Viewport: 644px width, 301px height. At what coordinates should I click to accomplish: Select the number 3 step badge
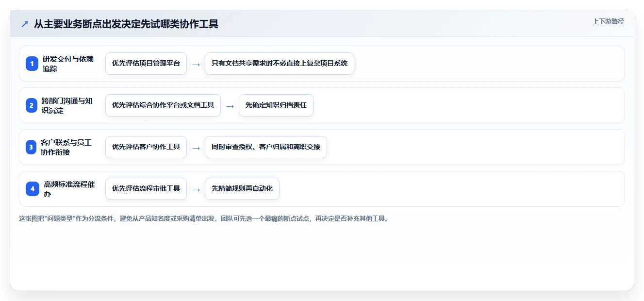coord(32,147)
